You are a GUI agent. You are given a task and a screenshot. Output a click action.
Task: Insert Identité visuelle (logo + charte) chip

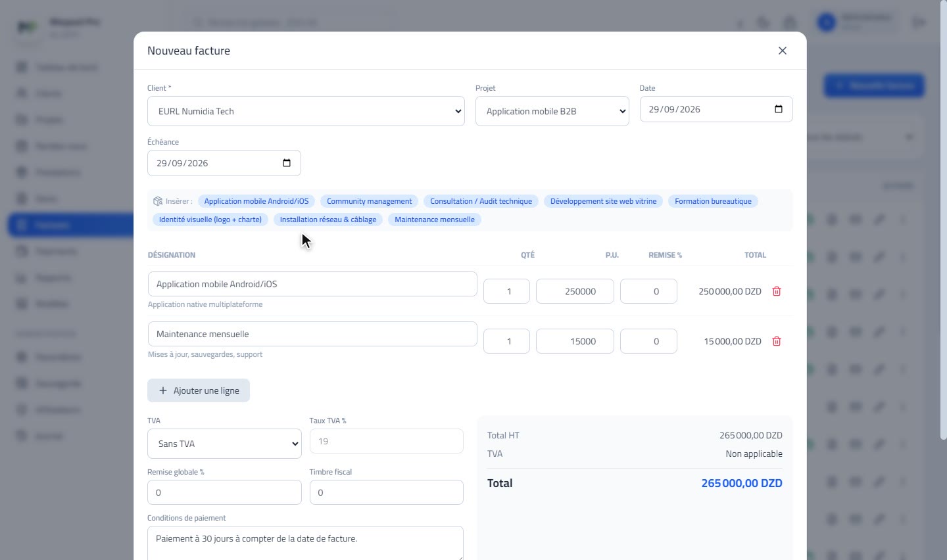210,220
